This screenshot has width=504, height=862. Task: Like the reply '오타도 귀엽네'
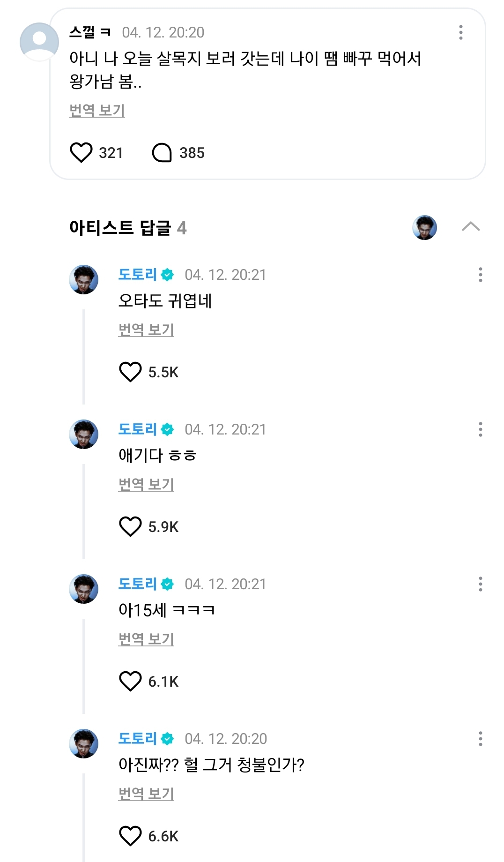[x=130, y=372]
